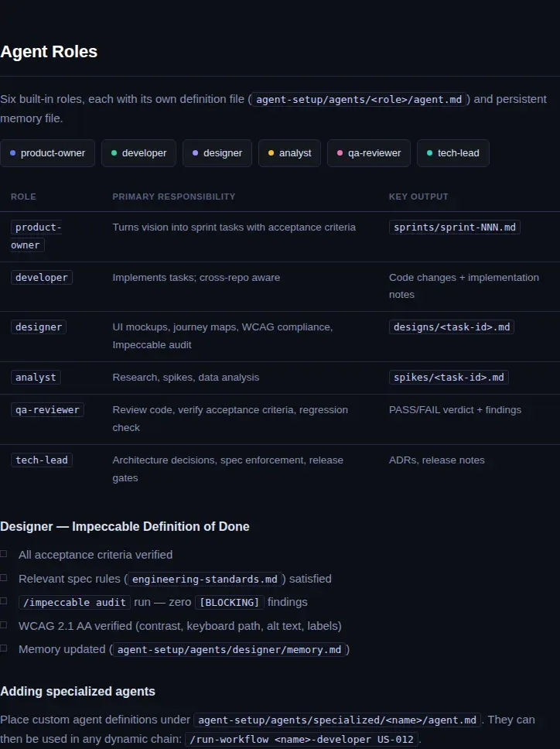Click the PRIMARY RESPONSIBILITY column header
This screenshot has width=560, height=749.
click(x=174, y=197)
